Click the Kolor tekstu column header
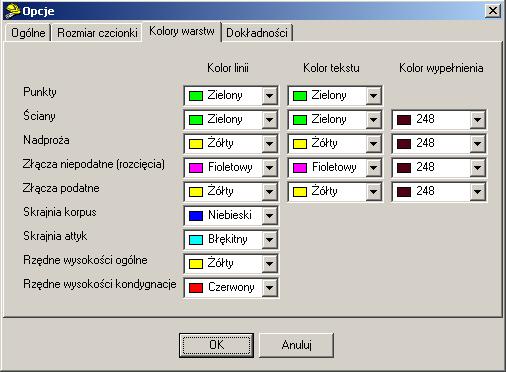Viewport: 506px width, 372px height. 331,68
